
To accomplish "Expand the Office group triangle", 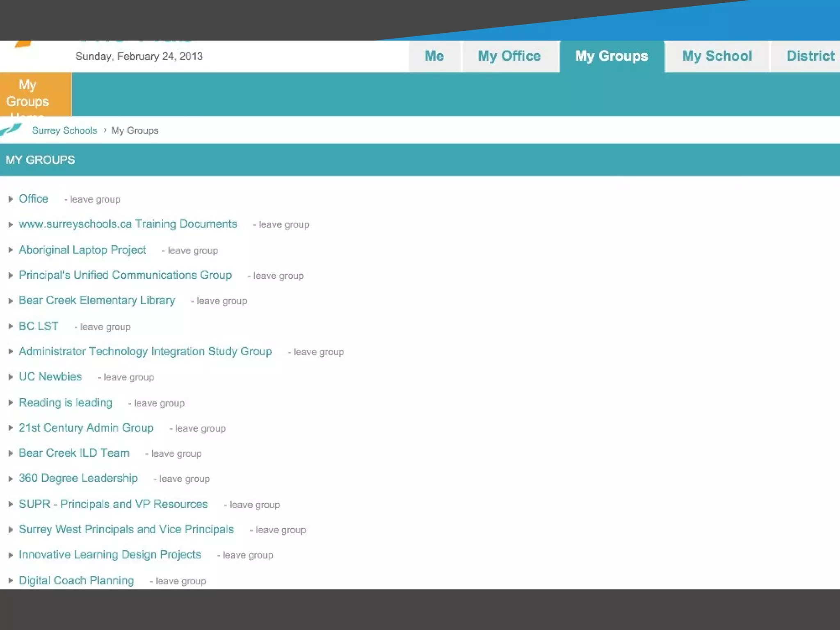I will [x=11, y=199].
